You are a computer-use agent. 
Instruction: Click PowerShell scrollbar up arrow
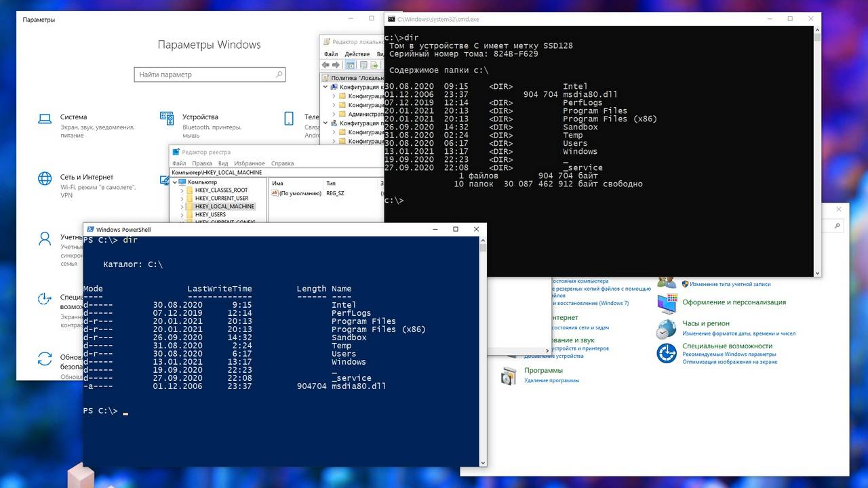[483, 241]
